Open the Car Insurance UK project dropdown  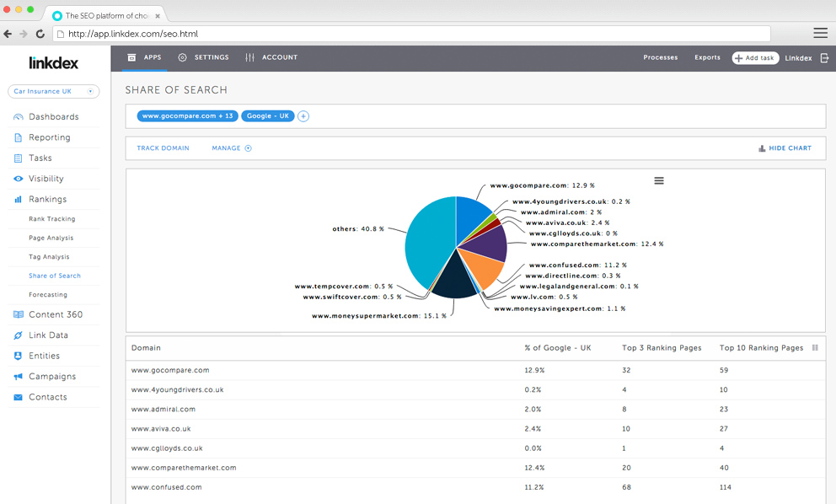(x=53, y=91)
